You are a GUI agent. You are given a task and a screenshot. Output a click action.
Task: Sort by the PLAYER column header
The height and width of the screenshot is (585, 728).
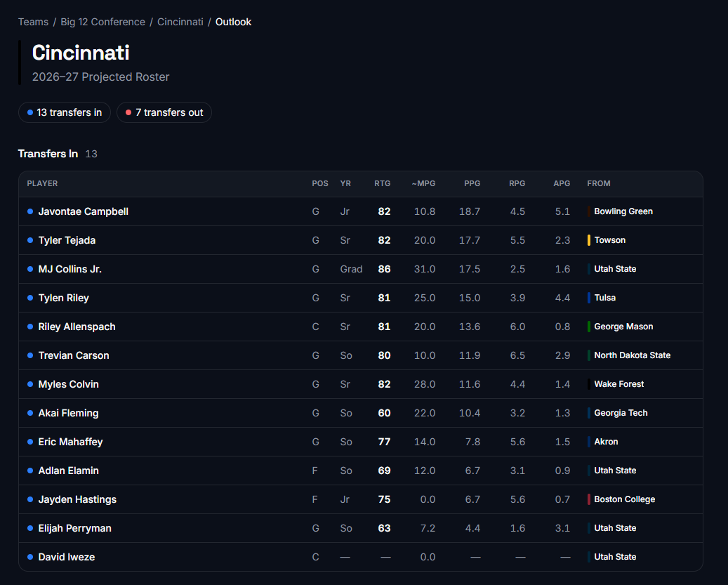42,183
